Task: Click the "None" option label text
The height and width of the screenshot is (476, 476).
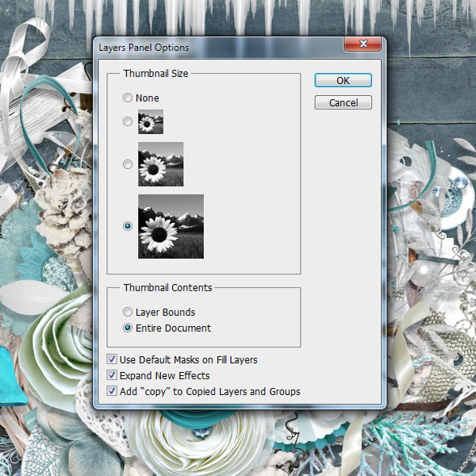Action: point(148,98)
